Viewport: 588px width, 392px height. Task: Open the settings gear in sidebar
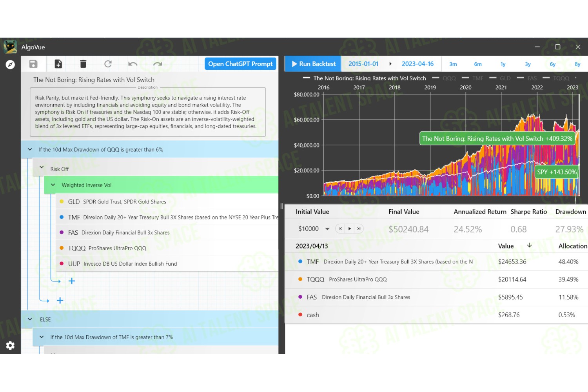[x=10, y=345]
